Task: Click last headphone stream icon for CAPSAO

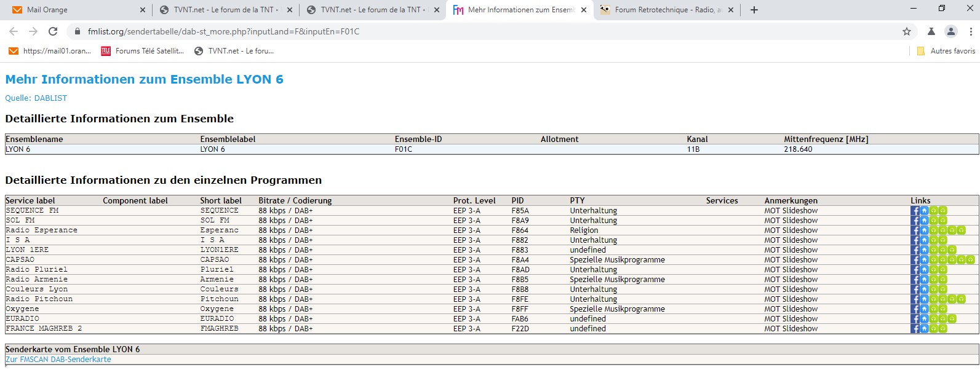Action: coord(971,260)
